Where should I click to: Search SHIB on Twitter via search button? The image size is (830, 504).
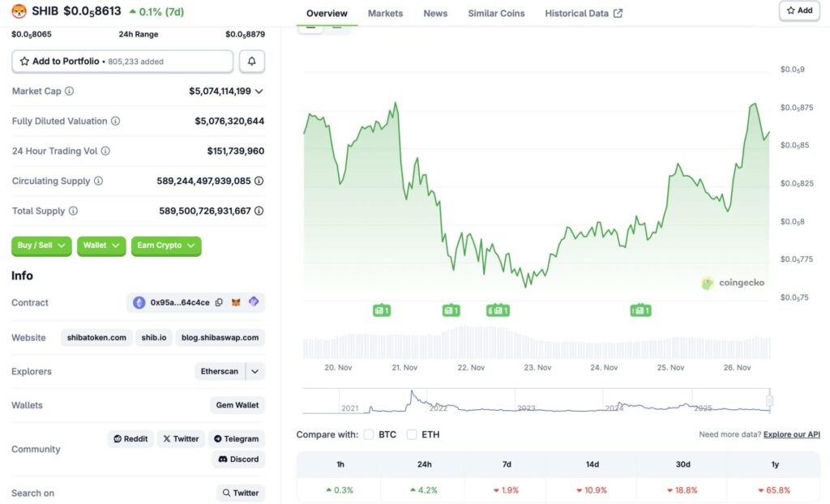pos(240,493)
